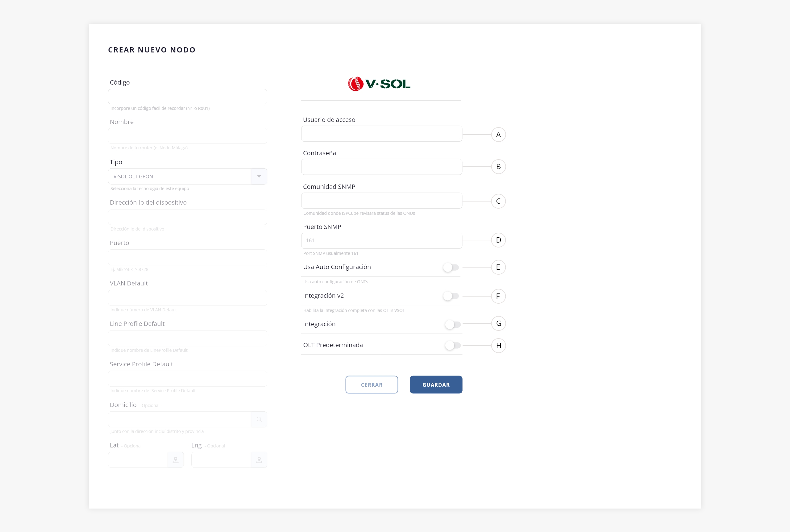
Task: Toggle the Integración switch
Action: [452, 324]
